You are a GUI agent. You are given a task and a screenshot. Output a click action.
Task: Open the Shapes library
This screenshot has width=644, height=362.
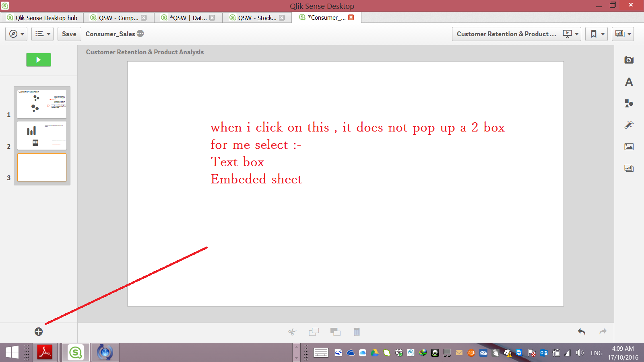click(x=629, y=103)
